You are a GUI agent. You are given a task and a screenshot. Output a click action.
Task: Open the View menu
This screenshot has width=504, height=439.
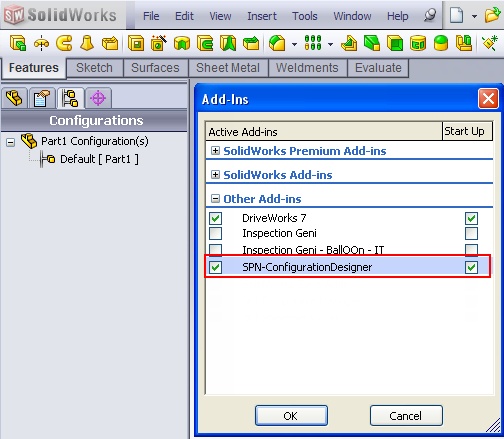220,16
